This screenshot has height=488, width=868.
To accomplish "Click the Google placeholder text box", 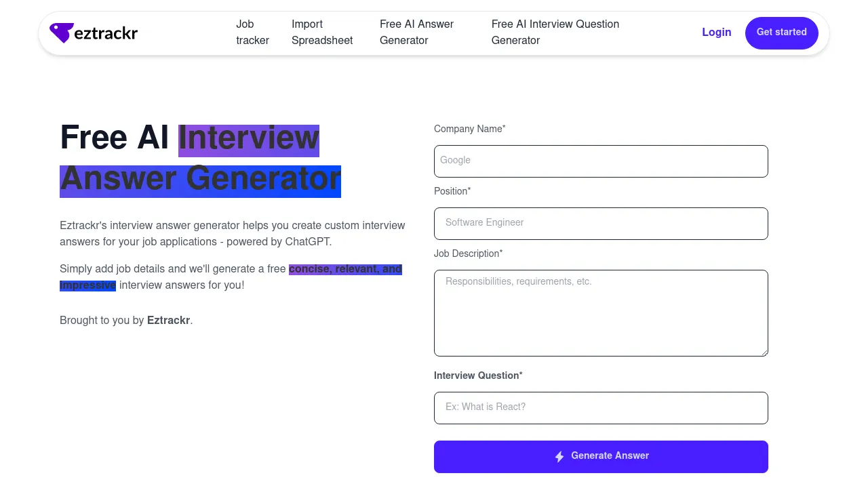I will (x=601, y=161).
